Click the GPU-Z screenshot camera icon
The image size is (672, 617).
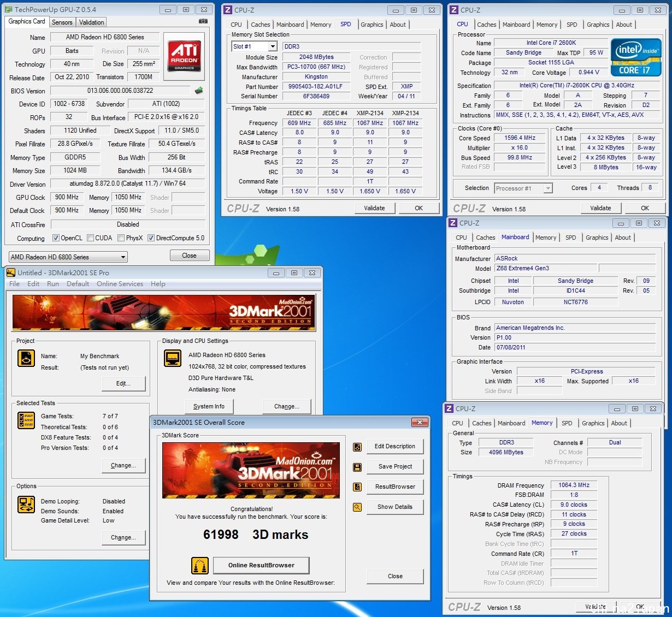(x=203, y=21)
